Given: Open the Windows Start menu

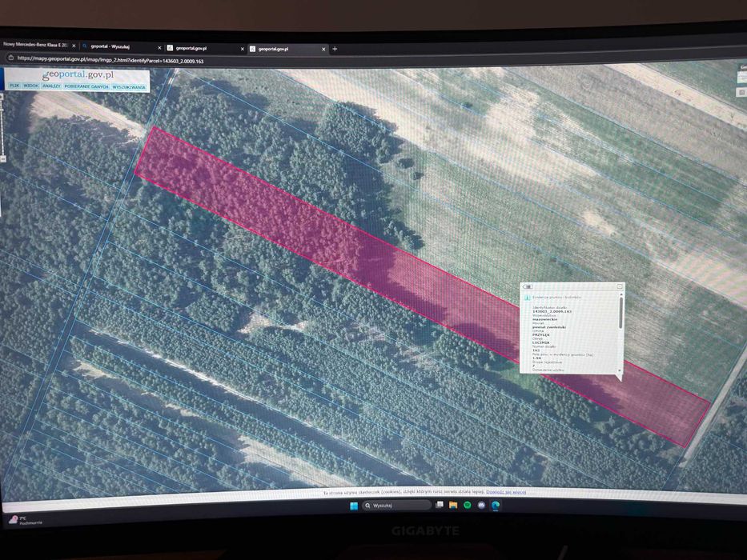Looking at the screenshot, I should [x=354, y=506].
